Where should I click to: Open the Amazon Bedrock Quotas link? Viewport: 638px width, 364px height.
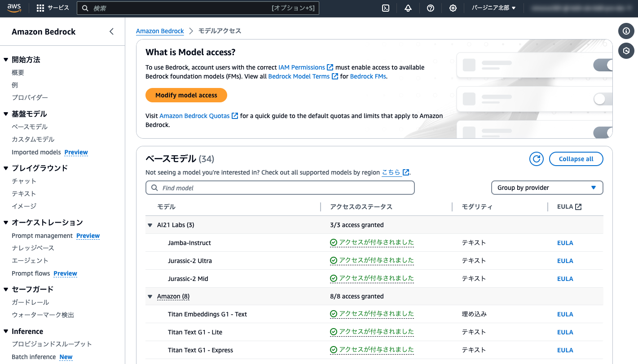(198, 116)
